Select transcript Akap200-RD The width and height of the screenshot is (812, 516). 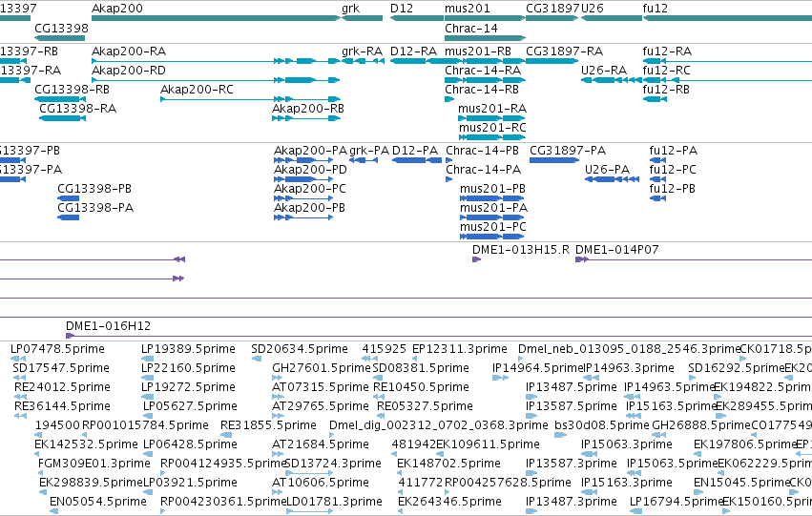216,80
